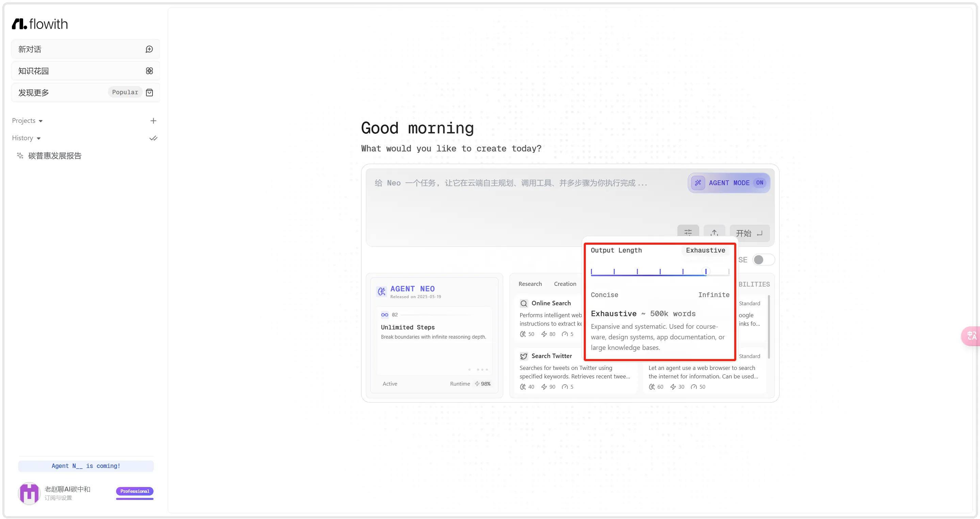Click the new chat icon beside 新对话

click(x=149, y=49)
